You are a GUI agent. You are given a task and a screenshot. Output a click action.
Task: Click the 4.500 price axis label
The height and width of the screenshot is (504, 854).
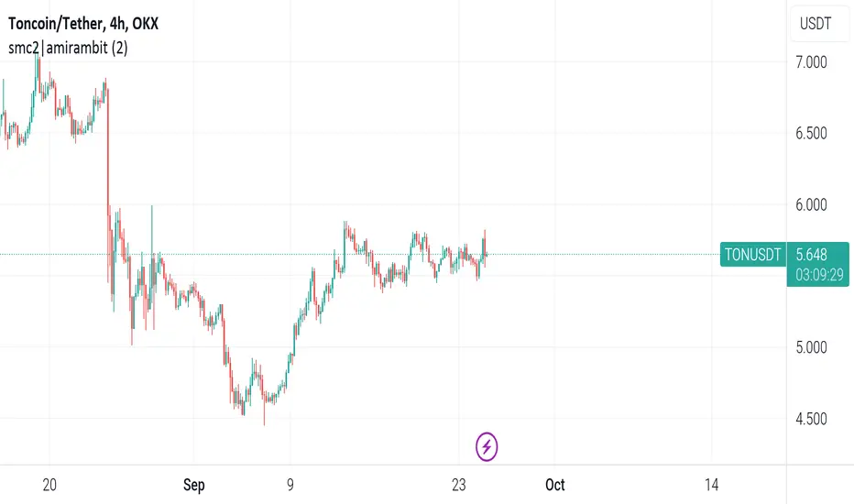click(811, 419)
